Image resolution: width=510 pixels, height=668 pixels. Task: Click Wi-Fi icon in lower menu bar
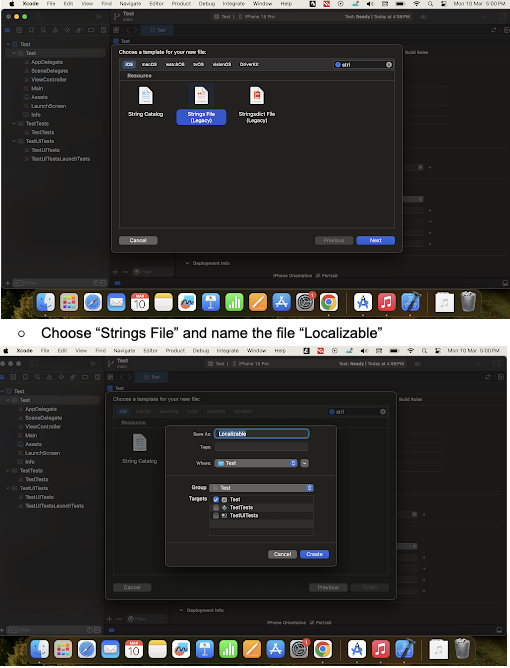[411, 351]
